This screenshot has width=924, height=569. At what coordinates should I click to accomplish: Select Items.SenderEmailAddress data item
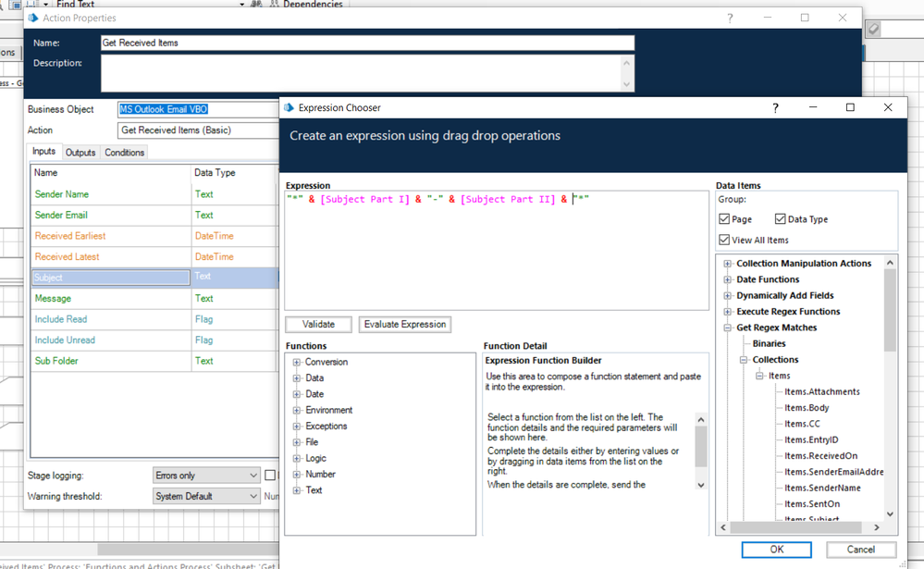coord(833,472)
